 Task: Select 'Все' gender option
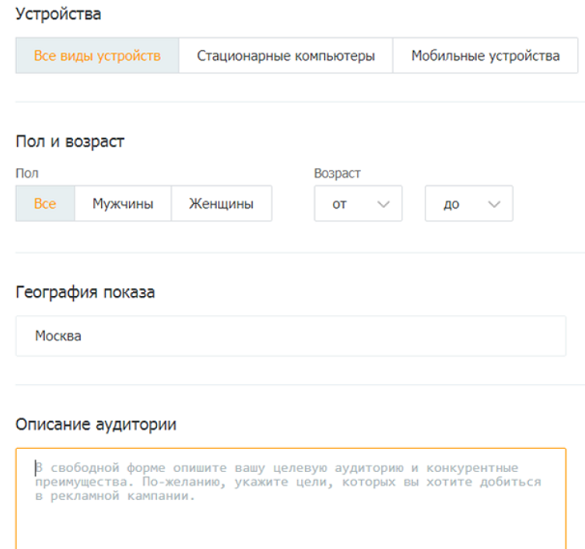coord(45,204)
